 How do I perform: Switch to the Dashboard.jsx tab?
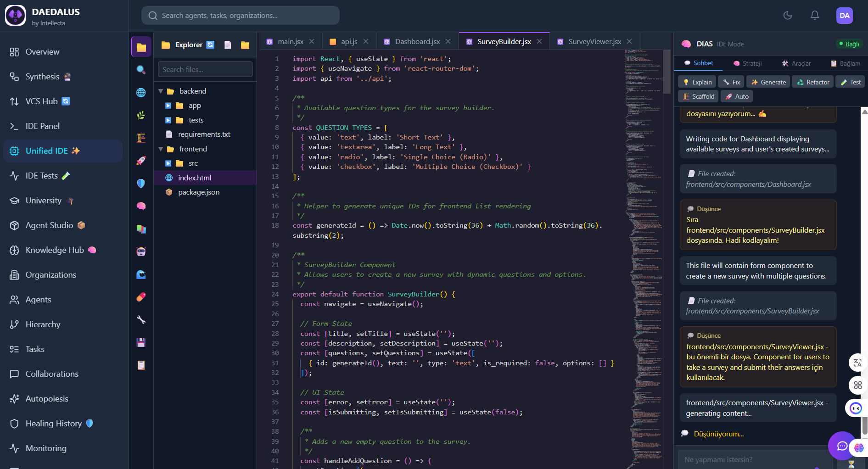click(x=417, y=42)
